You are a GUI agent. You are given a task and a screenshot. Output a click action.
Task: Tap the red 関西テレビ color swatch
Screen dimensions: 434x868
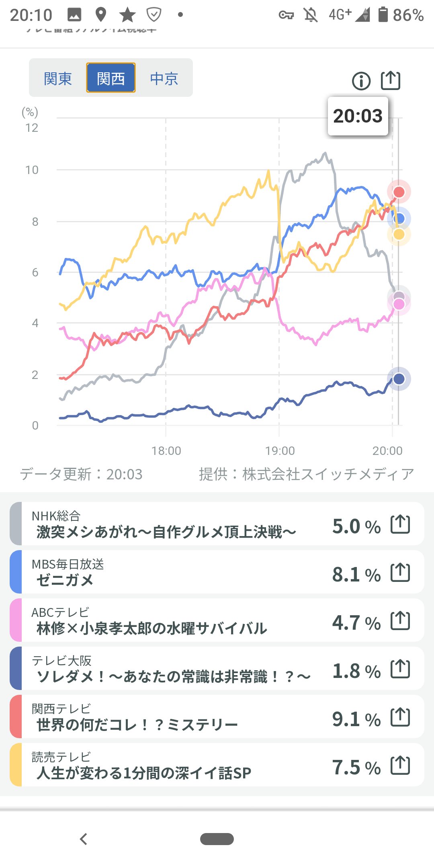click(16, 717)
